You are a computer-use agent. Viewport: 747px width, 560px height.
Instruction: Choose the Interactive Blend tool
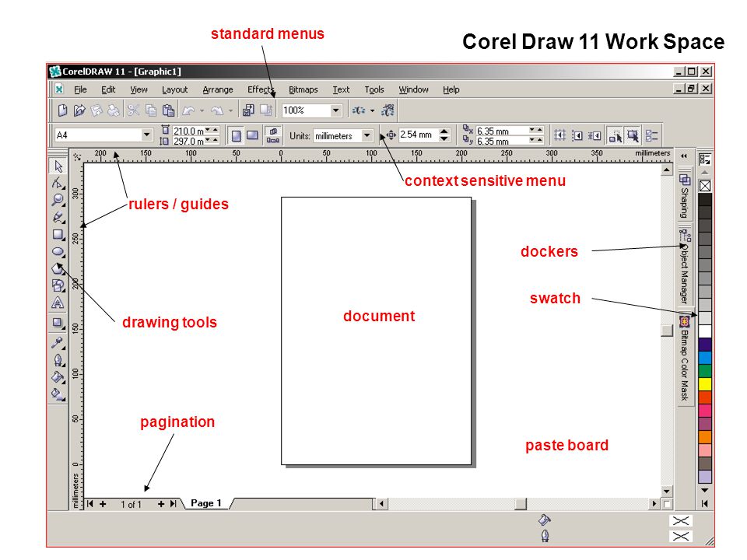[58, 324]
